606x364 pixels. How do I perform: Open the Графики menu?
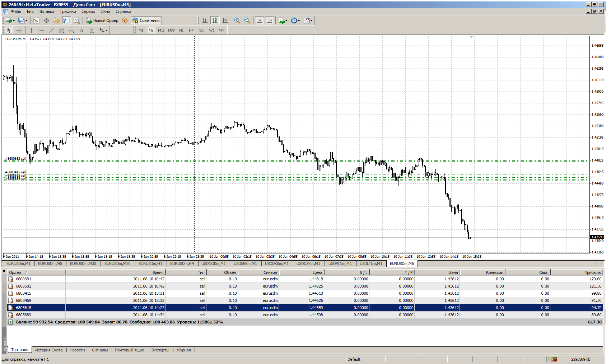coord(68,11)
